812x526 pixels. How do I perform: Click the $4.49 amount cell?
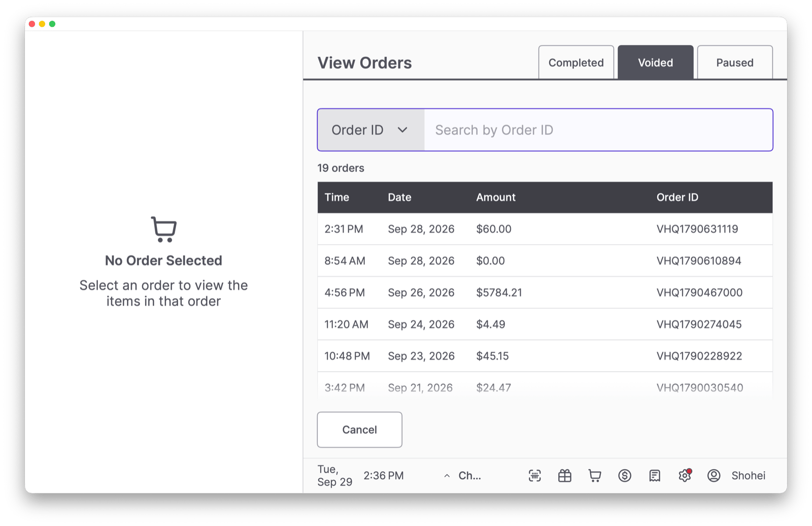click(x=491, y=324)
